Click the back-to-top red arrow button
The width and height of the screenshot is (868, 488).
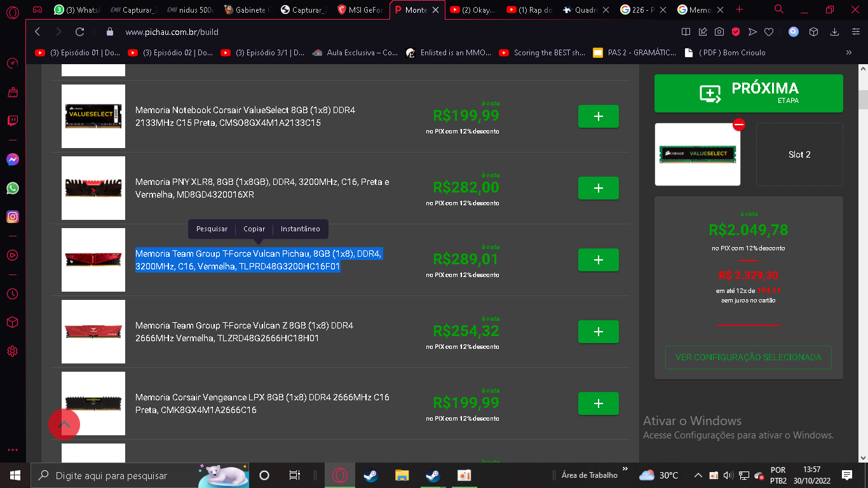[64, 425]
